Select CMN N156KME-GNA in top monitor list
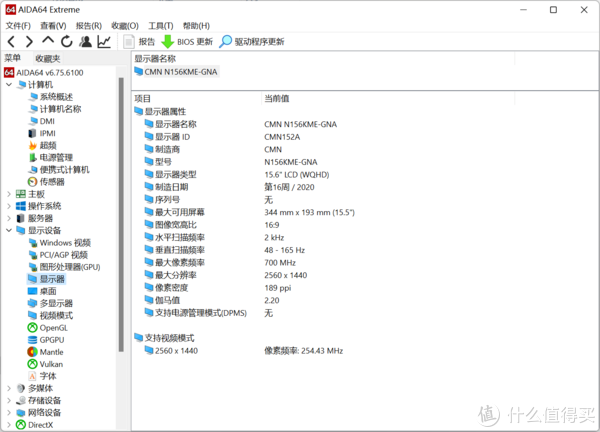Image resolution: width=600 pixels, height=432 pixels. tap(176, 72)
